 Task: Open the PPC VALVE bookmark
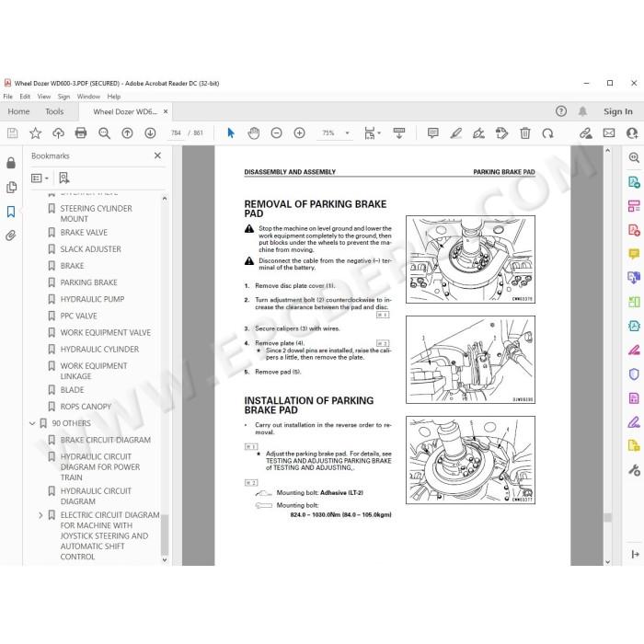click(x=79, y=316)
